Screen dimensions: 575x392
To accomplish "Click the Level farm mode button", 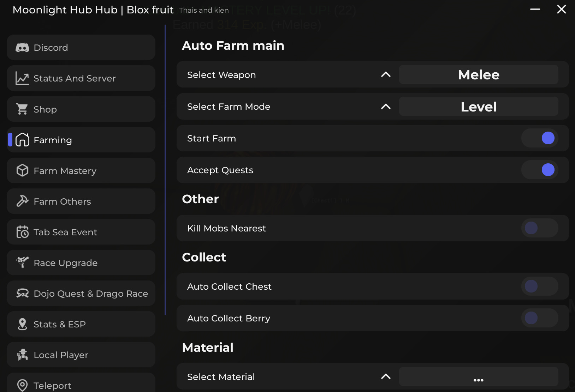I will (479, 107).
